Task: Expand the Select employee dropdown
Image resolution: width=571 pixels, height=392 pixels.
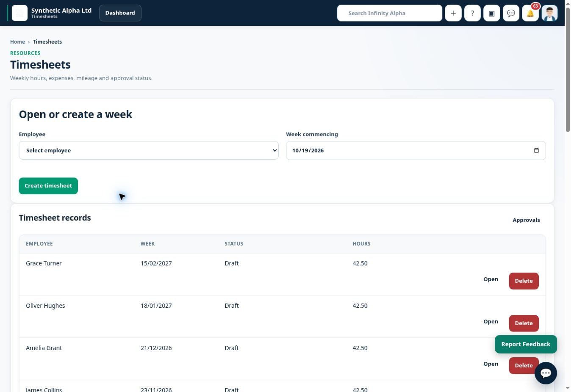Action: pyautogui.click(x=149, y=150)
